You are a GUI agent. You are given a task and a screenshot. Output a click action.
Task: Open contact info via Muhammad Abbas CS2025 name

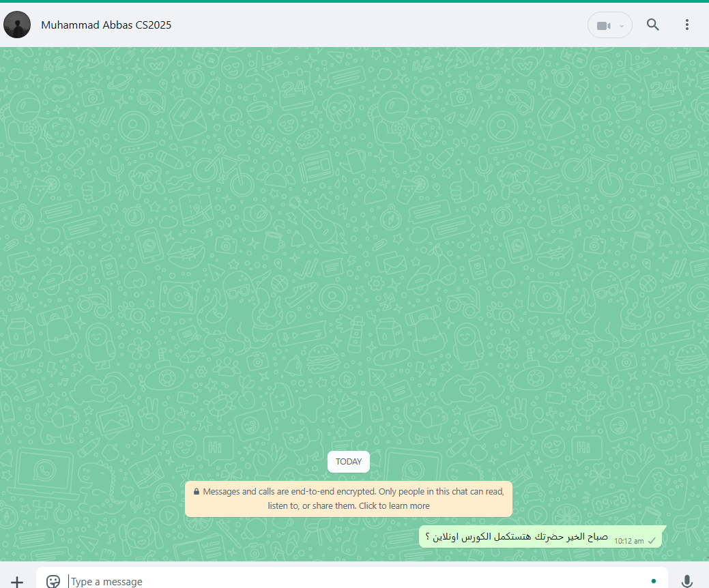coord(106,25)
